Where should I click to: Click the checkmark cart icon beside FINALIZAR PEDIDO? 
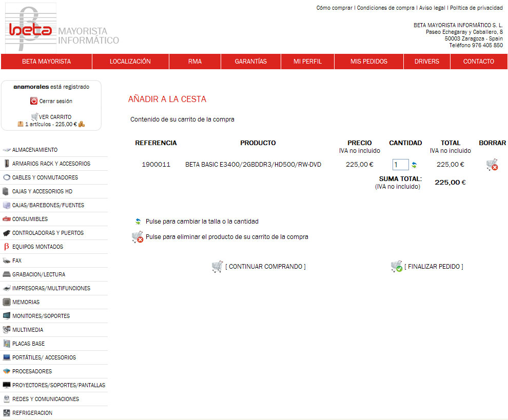[397, 267]
